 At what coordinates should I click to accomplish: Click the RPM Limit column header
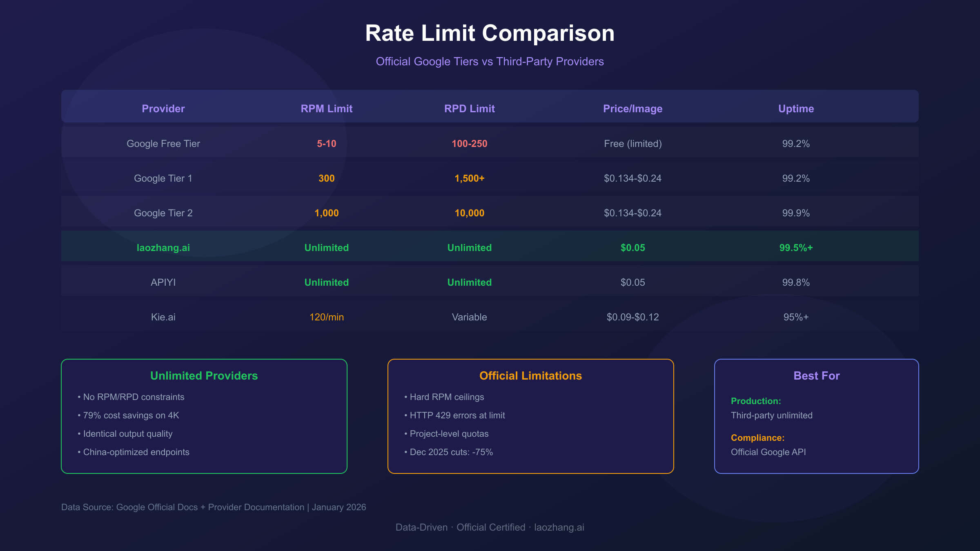(x=326, y=109)
